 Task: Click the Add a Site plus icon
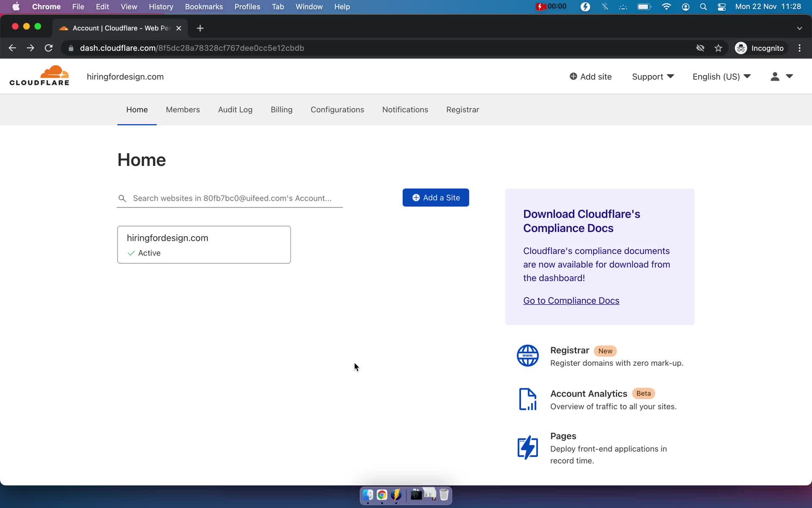(x=416, y=197)
